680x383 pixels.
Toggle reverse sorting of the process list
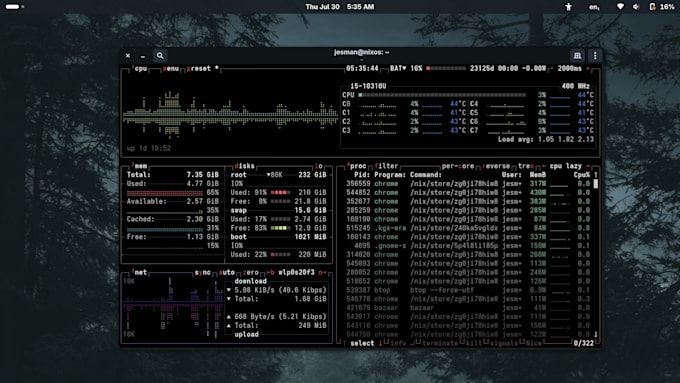(496, 166)
